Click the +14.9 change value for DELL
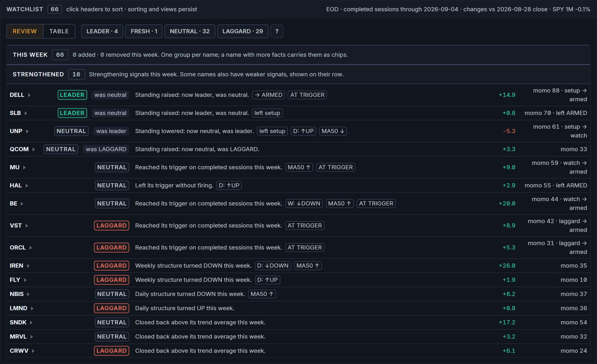This screenshot has width=597, height=364. 507,95
